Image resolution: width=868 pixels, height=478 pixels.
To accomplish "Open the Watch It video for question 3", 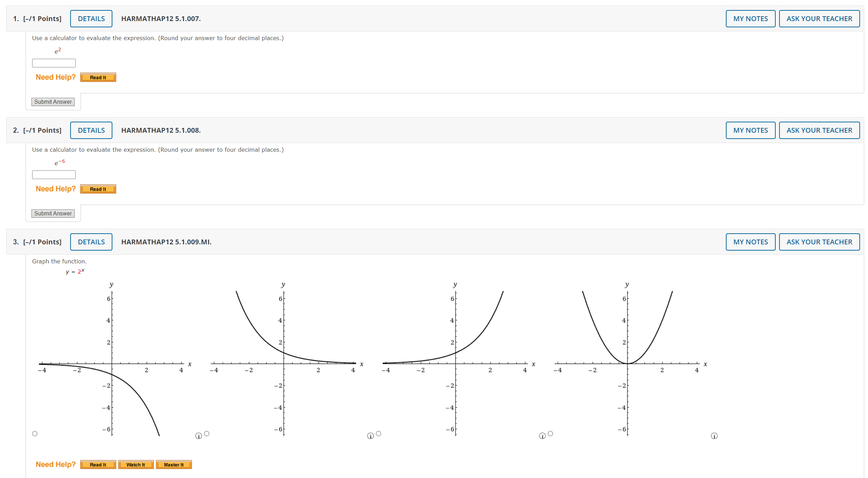I will tap(136, 465).
